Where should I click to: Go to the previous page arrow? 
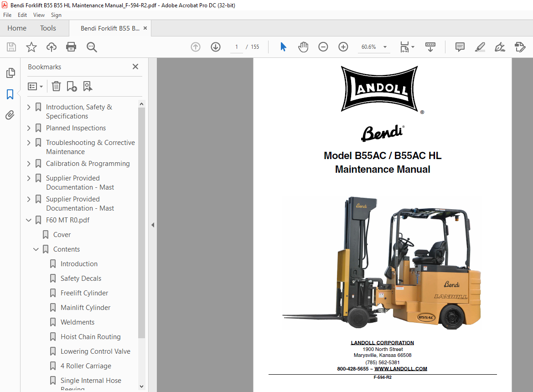coord(196,47)
